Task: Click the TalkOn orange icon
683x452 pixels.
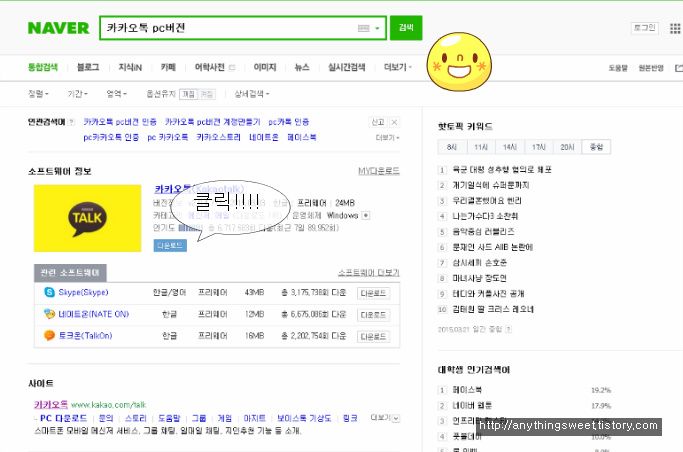Action: pos(50,335)
